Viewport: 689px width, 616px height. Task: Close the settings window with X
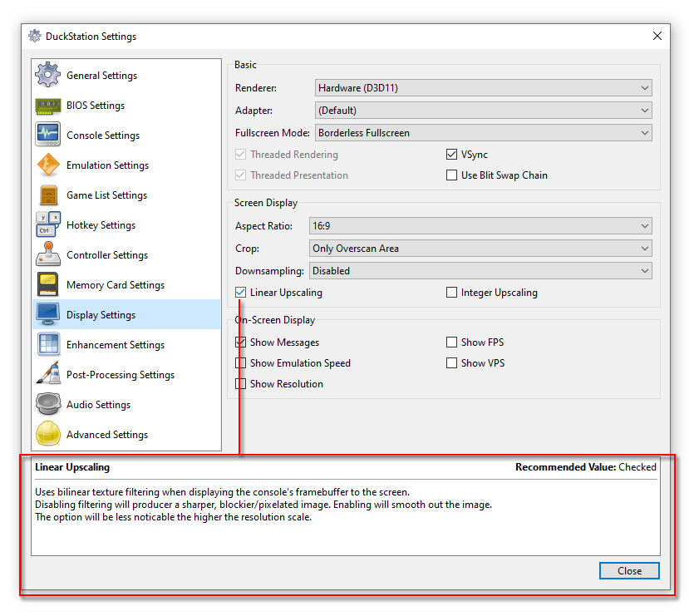click(x=657, y=36)
